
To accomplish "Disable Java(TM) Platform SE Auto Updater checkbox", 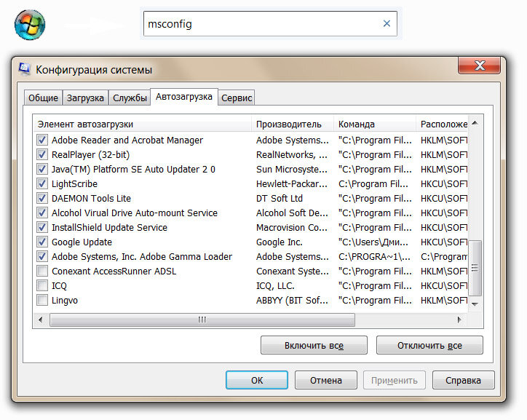I will [x=42, y=169].
